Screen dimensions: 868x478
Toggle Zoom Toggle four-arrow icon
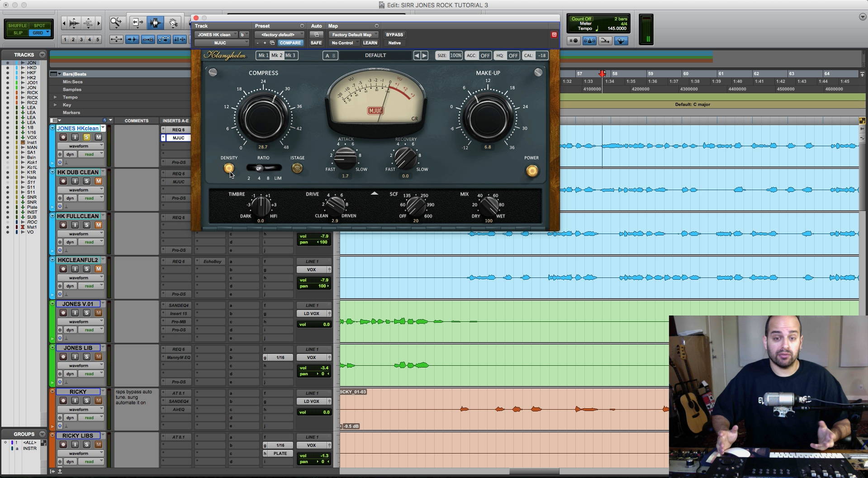coord(116,39)
